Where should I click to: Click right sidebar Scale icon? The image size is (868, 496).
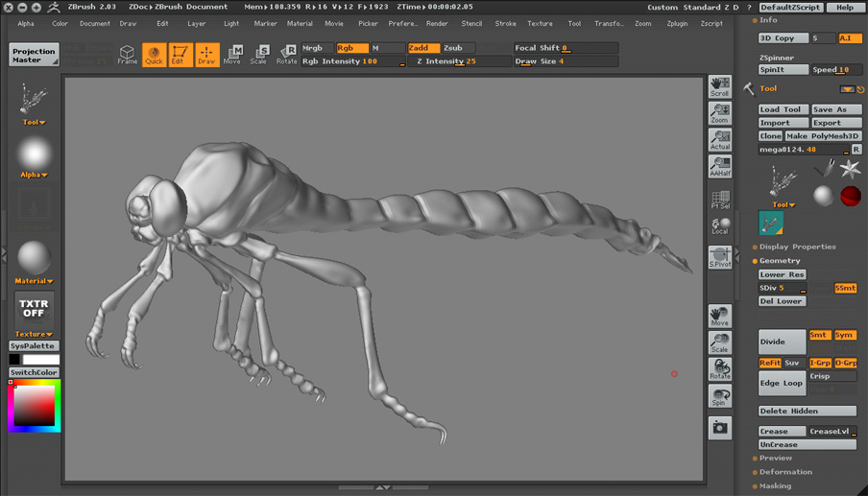pos(719,342)
